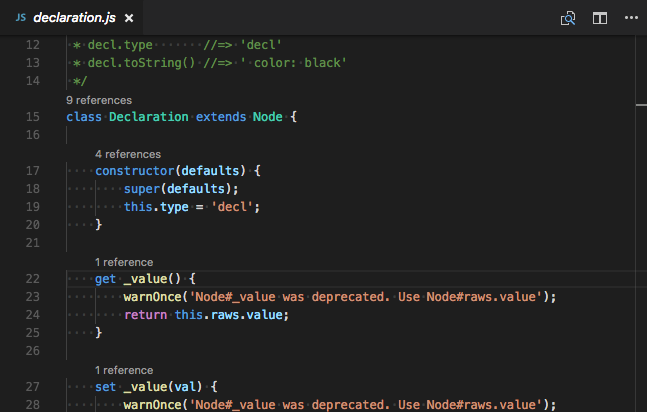Show '1 reference' above get _value()
Image resolution: width=647 pixels, height=412 pixels.
(124, 262)
